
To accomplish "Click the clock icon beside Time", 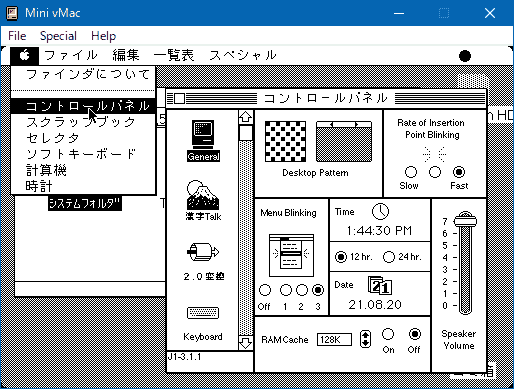I will click(x=380, y=211).
